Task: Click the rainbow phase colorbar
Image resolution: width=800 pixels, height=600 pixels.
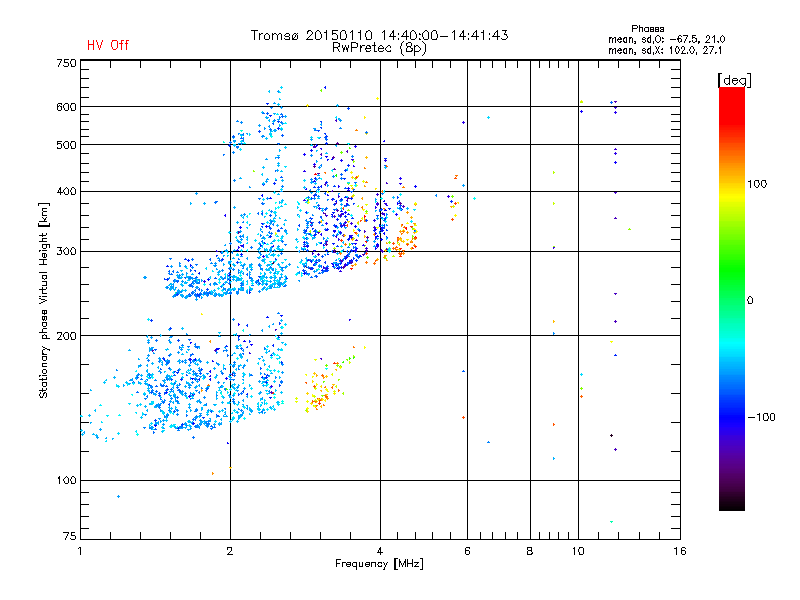Action: click(732, 298)
